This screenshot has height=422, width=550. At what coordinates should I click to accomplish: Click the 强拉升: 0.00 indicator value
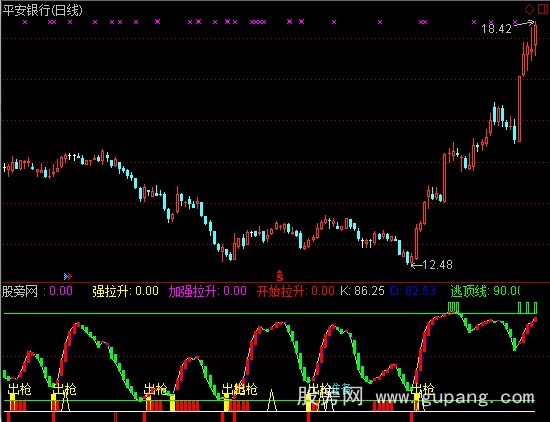click(125, 291)
